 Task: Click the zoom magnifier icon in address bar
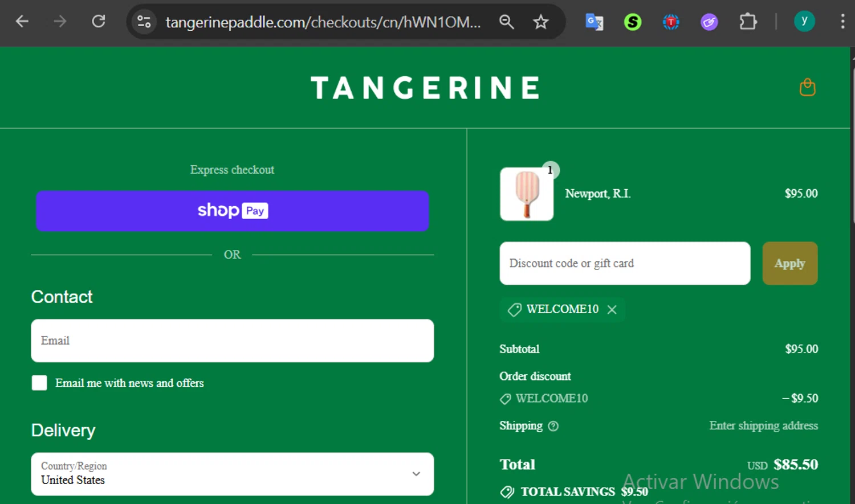(x=506, y=22)
